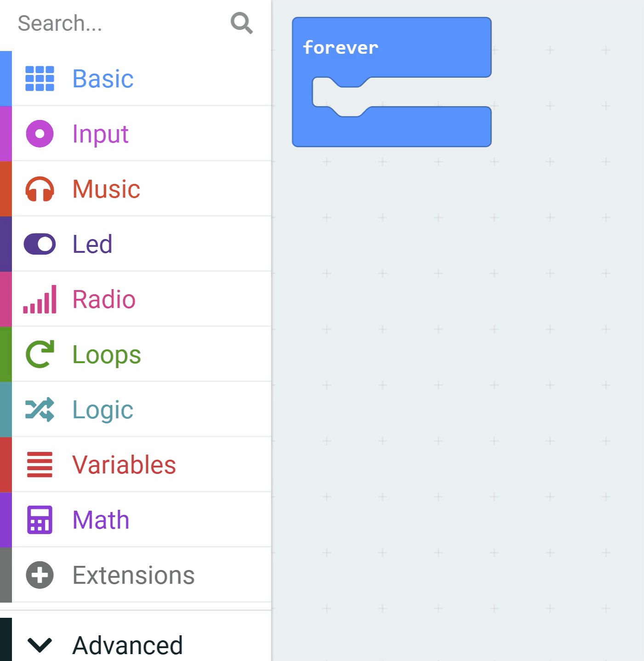Select the forever block on workspace
This screenshot has height=661, width=644.
point(341,48)
